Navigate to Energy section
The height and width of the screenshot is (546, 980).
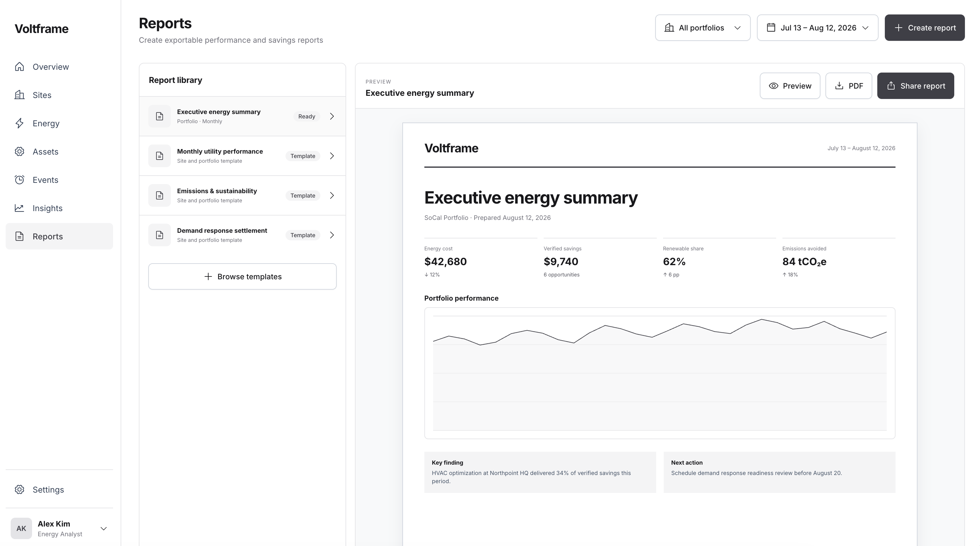point(59,123)
